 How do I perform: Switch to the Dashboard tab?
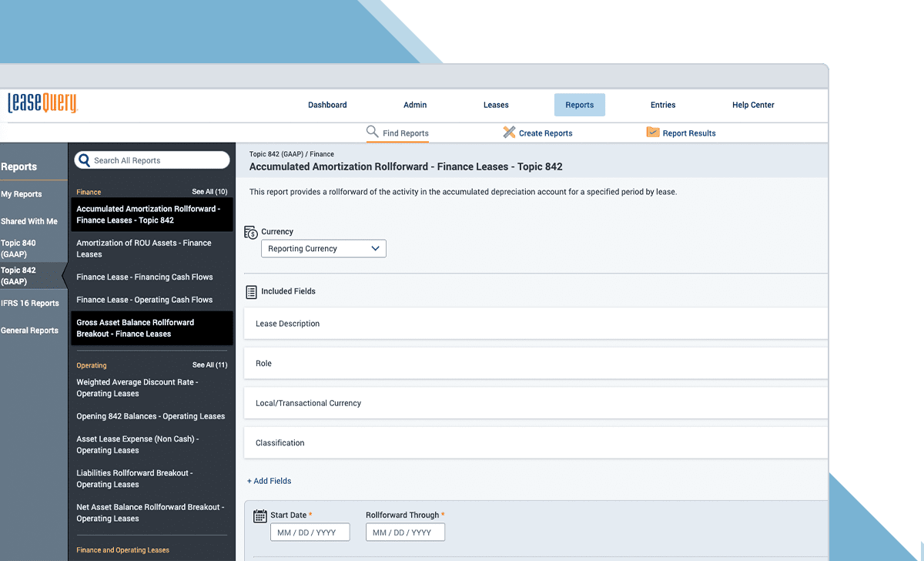pyautogui.click(x=327, y=105)
